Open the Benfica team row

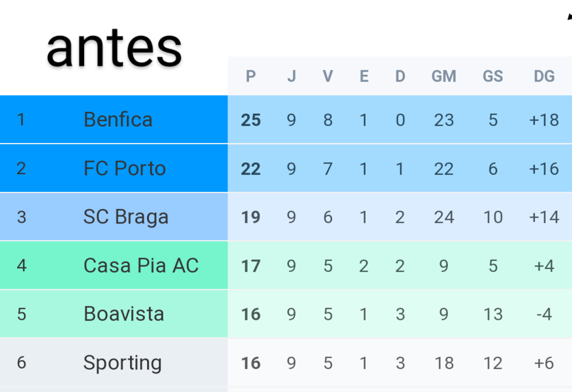(118, 120)
